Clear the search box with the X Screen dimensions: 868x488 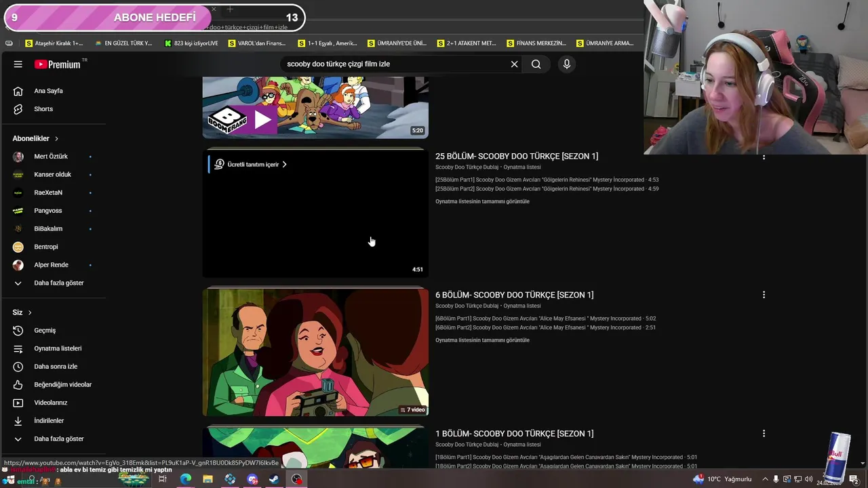coord(514,64)
